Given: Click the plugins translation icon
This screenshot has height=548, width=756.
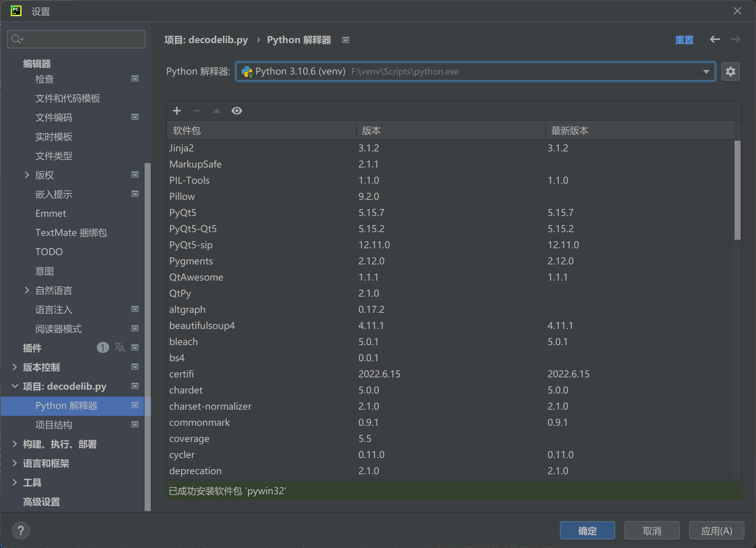Looking at the screenshot, I should click(x=120, y=347).
